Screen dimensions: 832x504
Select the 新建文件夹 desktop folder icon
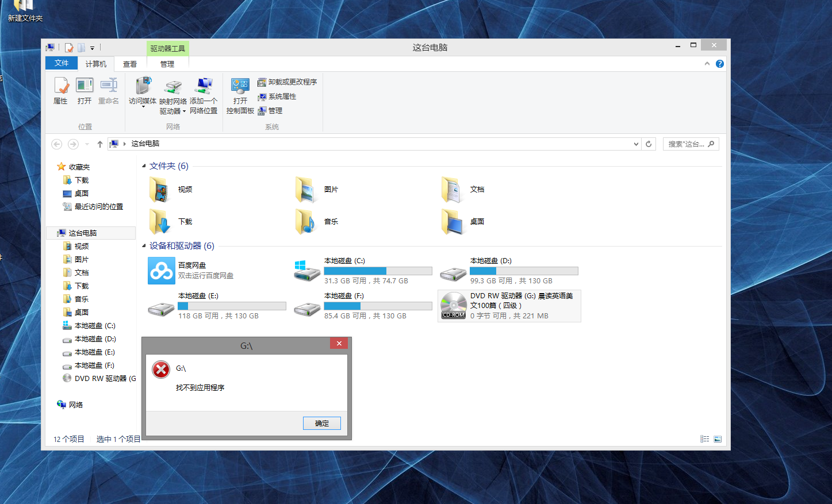[x=25, y=11]
